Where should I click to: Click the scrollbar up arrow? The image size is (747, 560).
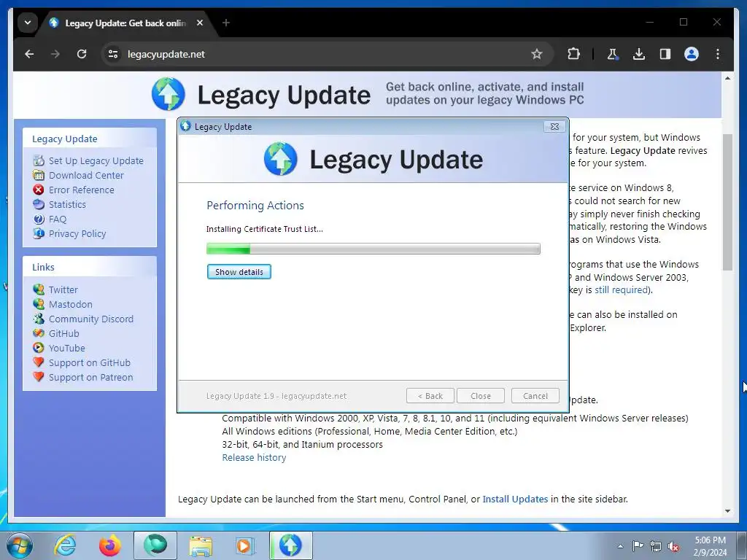(x=727, y=78)
